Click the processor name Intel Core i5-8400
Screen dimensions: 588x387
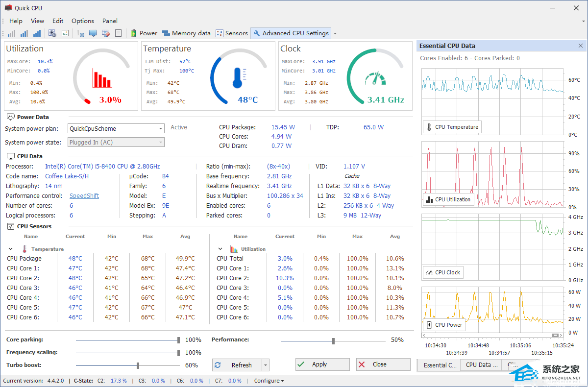[102, 167]
